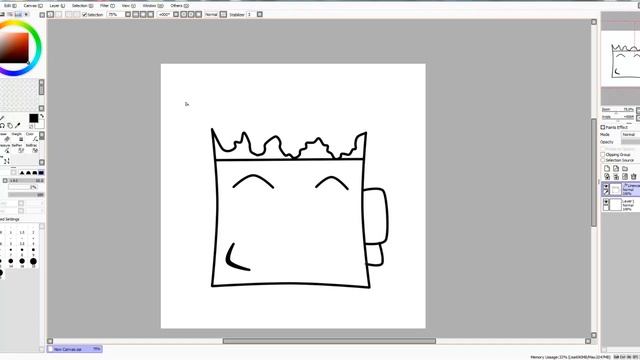Toggle pen edit mark on Linework layer
Viewport: 640px width, 360px height.
[x=606, y=192]
